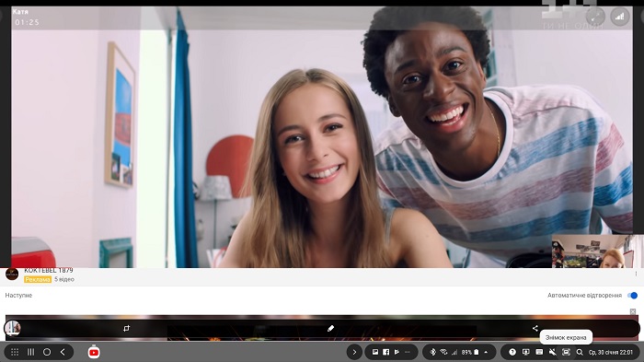This screenshot has height=362, width=644.
Task: Open the apps grid launcher
Action: 15,352
